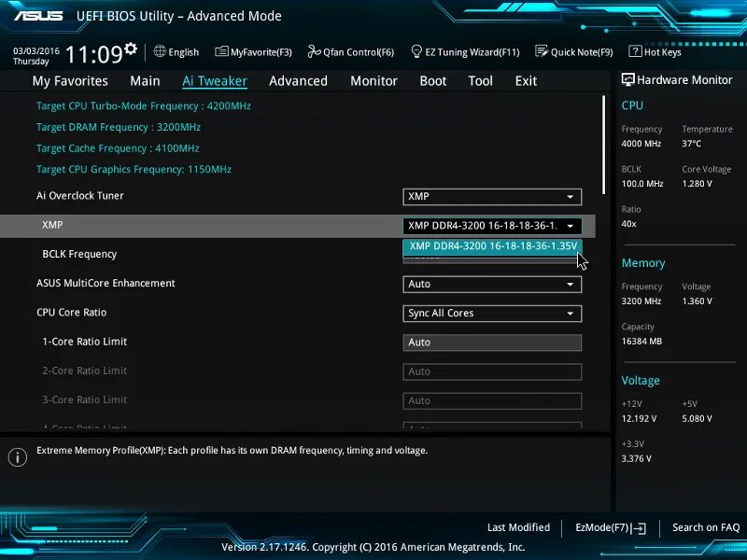Click the 1-Core Ratio Limit field
The width and height of the screenshot is (747, 560).
click(492, 343)
